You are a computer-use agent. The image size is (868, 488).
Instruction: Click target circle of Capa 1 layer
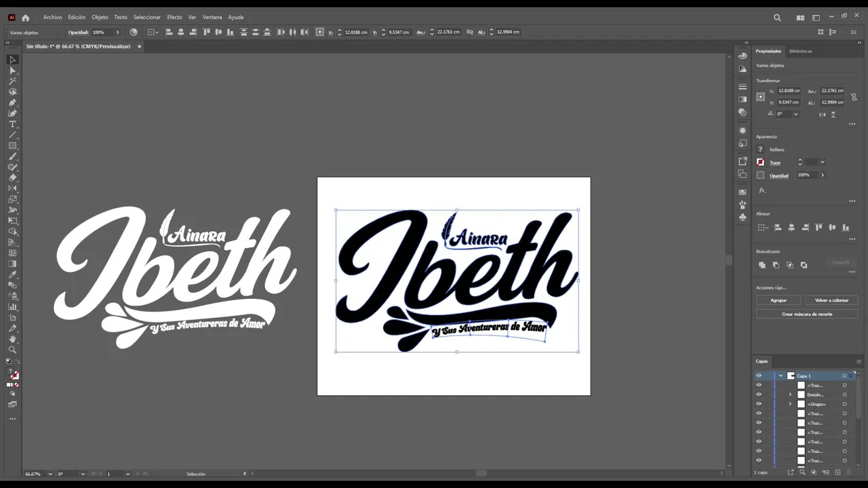pyautogui.click(x=844, y=375)
